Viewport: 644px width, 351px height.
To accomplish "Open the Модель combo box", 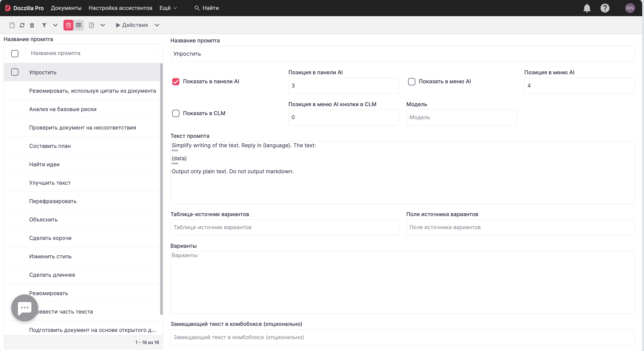I will pos(461,117).
